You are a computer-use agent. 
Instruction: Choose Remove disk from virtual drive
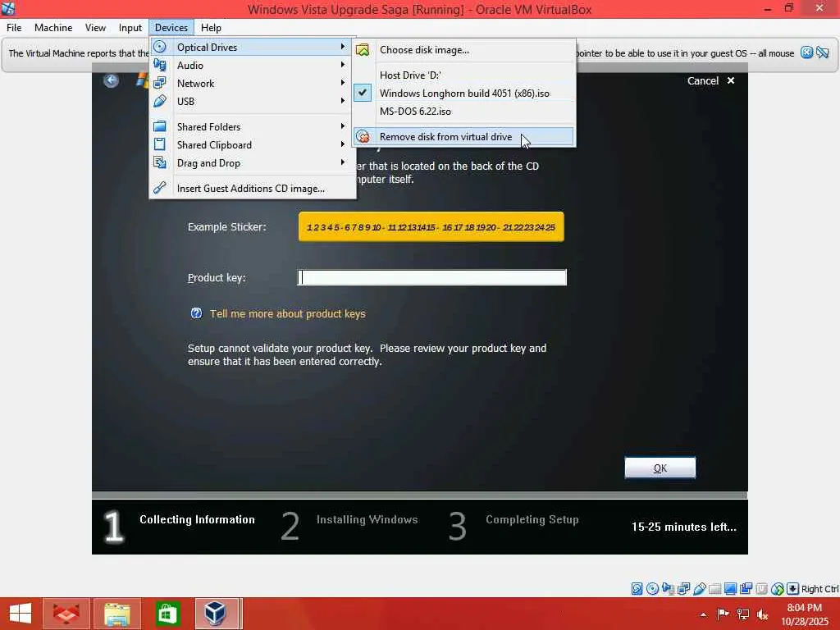click(464, 137)
